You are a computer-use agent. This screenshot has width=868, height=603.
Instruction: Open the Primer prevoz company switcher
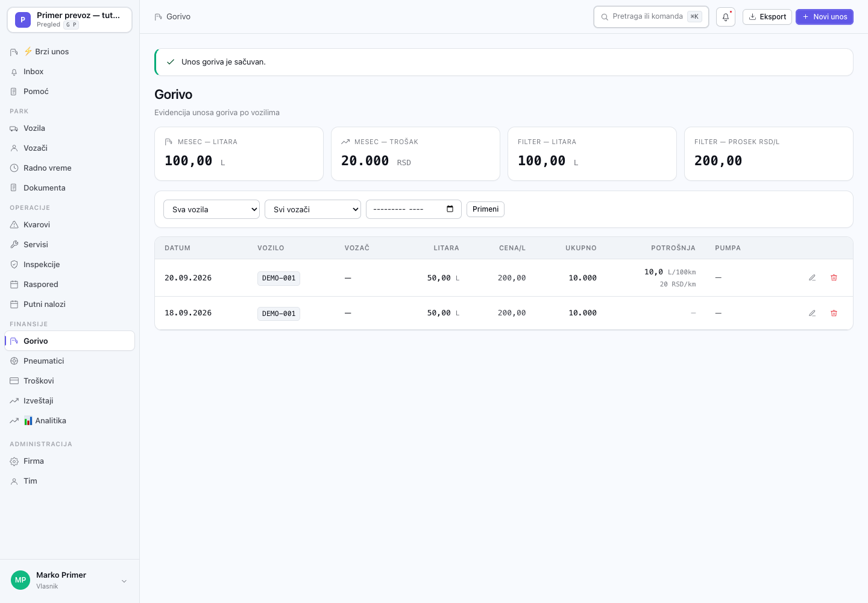point(69,20)
